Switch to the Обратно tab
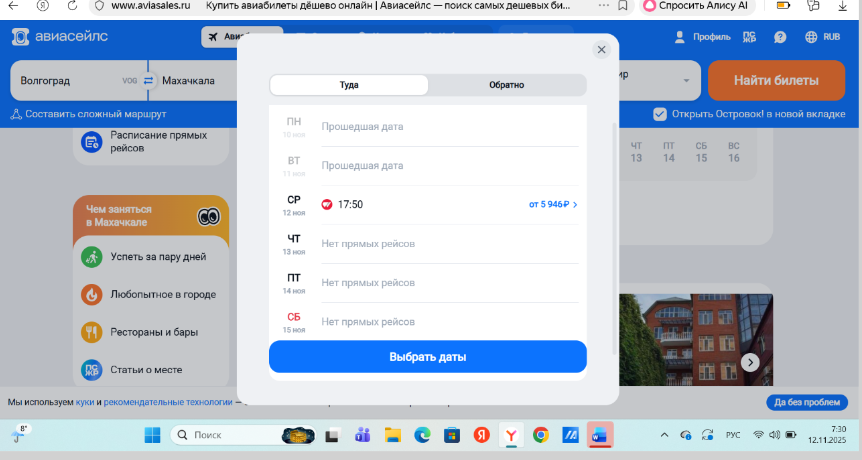The width and height of the screenshot is (862, 460). coord(507,85)
